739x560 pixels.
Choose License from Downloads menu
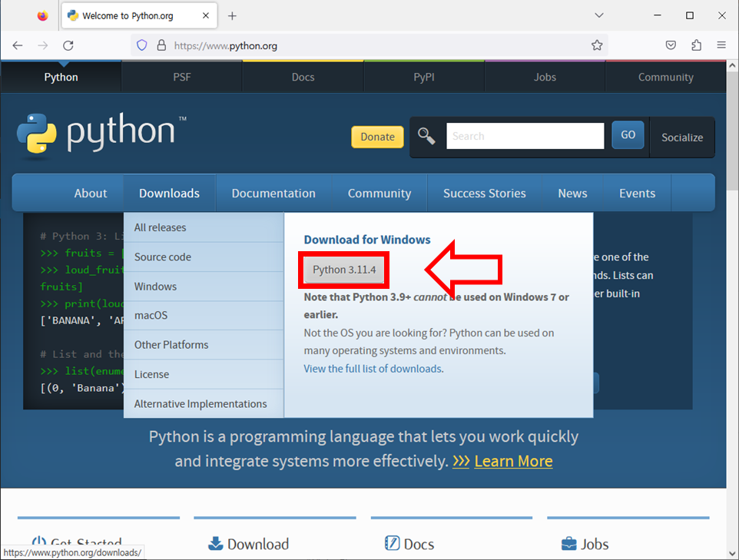(x=204, y=374)
